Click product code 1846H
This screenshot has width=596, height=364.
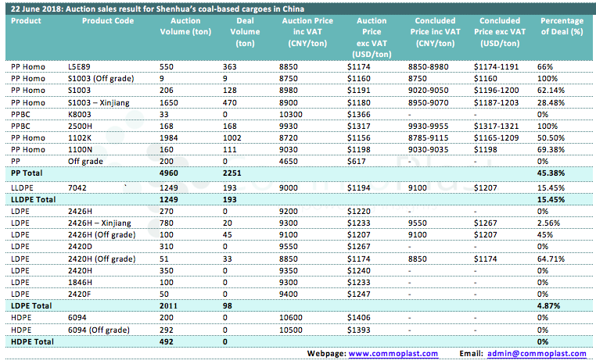(80, 281)
